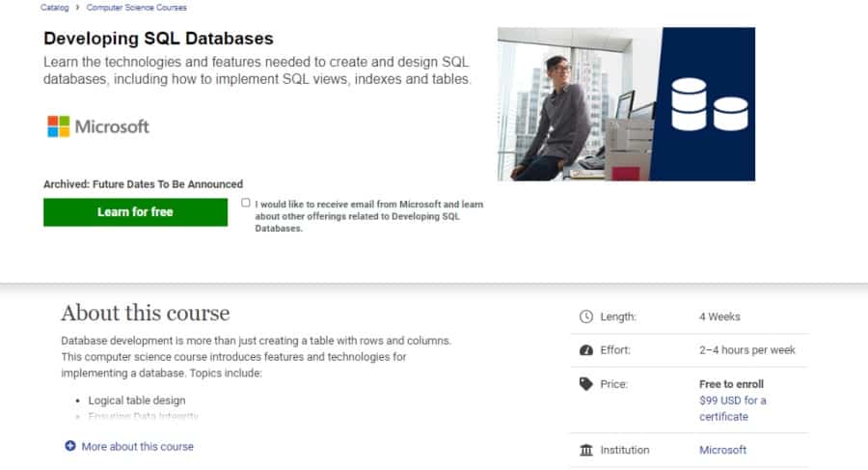The height and width of the screenshot is (470, 868).
Task: Open the Microsoft institution link
Action: click(x=722, y=450)
